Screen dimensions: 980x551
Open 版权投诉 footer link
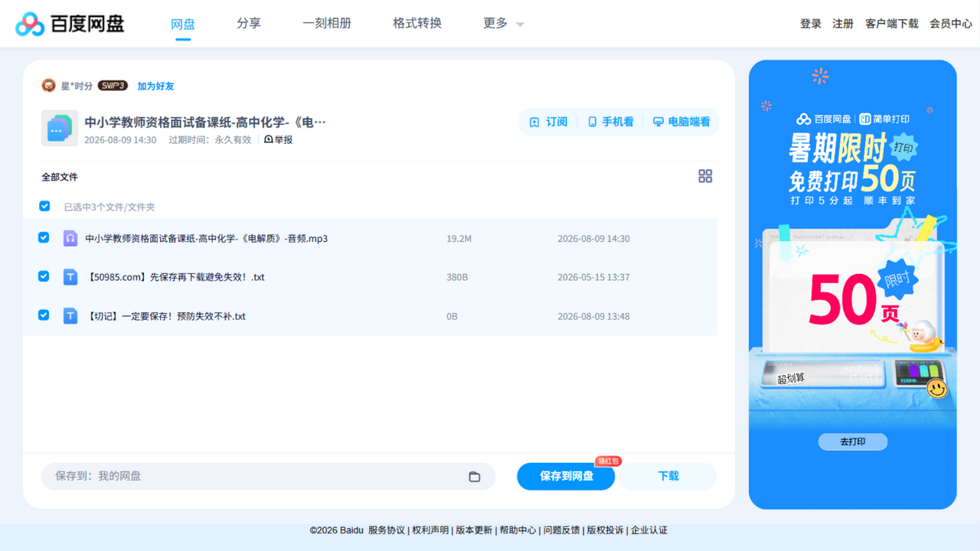605,530
